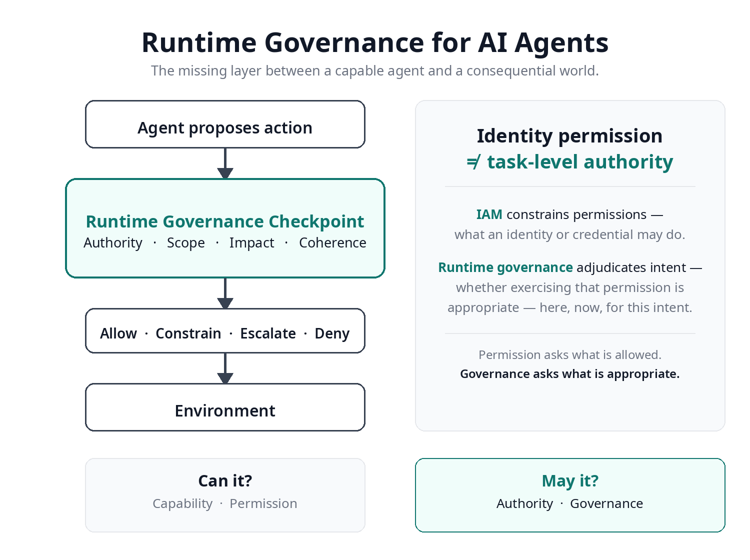Click the 'IAM' keyword

(489, 214)
